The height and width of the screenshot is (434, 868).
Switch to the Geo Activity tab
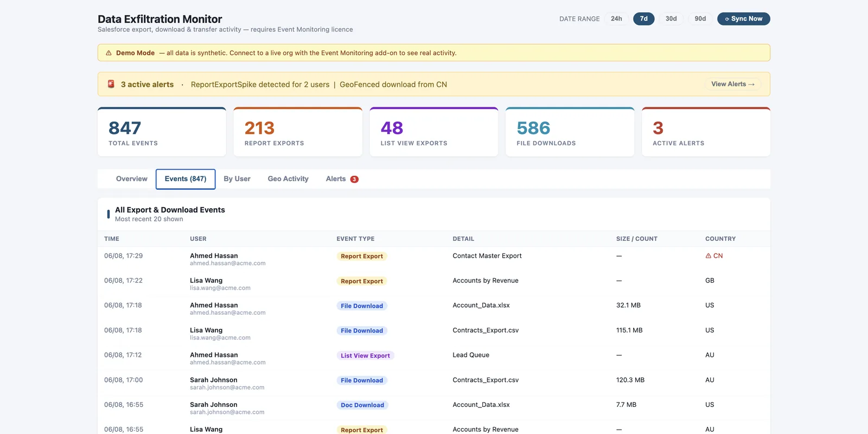pos(288,179)
